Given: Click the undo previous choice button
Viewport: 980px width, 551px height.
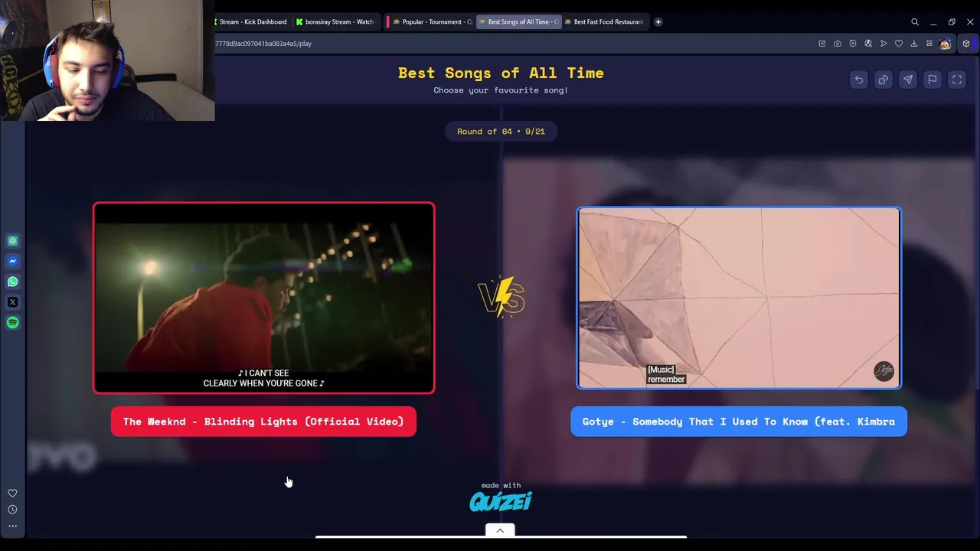Looking at the screenshot, I should (x=859, y=80).
